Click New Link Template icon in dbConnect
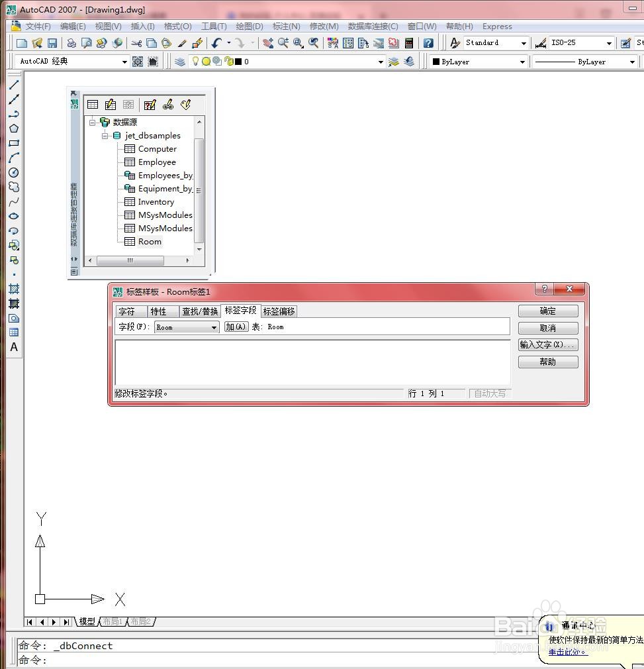The image size is (644, 669). click(168, 105)
